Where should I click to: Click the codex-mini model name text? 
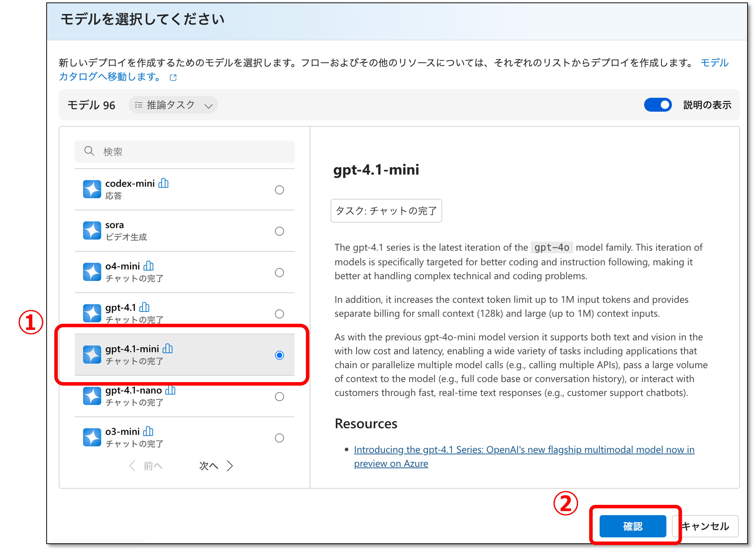coord(130,183)
